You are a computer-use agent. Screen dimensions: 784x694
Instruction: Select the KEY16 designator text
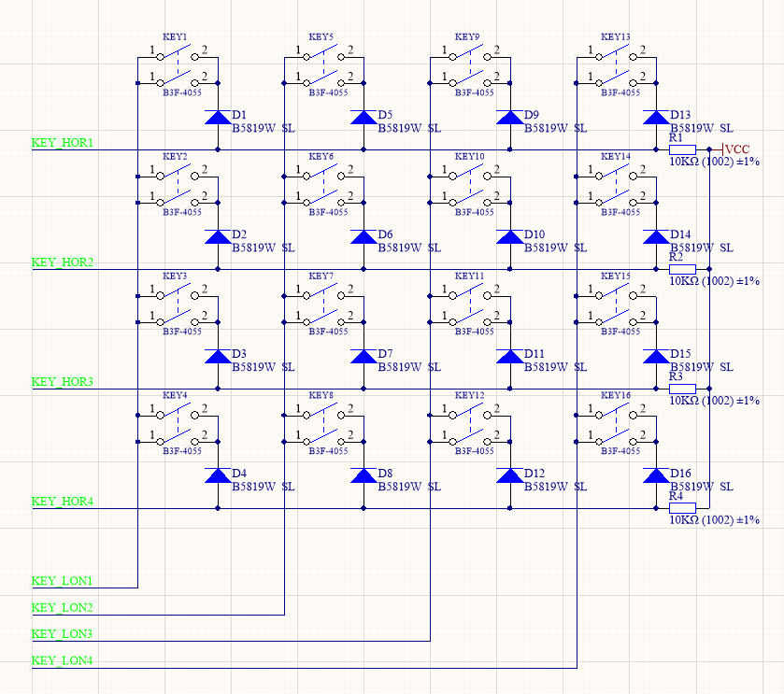[615, 395]
